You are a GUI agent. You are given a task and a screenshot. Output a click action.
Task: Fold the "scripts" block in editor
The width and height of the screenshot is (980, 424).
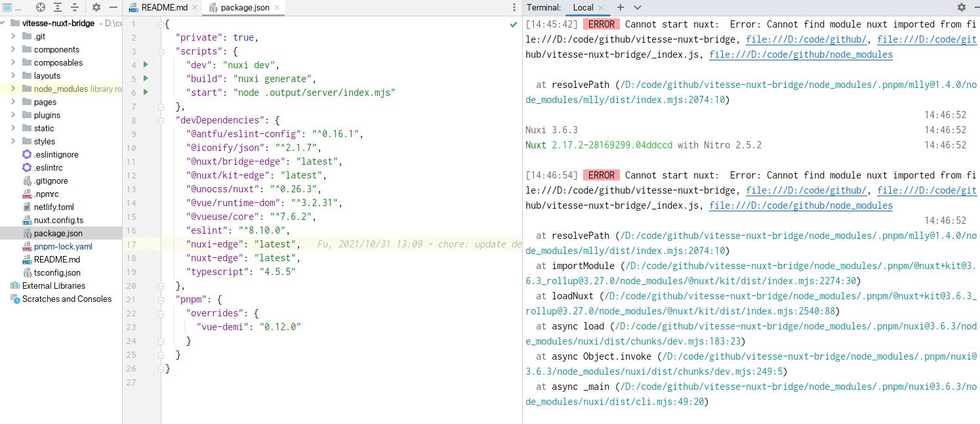(161, 52)
